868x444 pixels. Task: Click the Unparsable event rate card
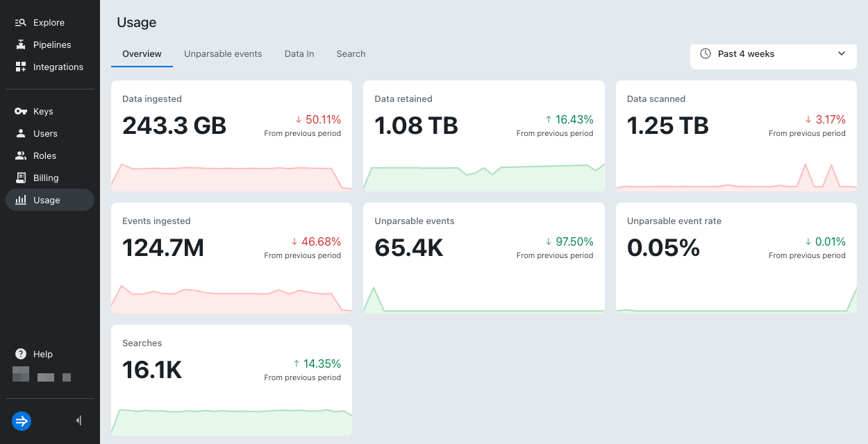736,257
